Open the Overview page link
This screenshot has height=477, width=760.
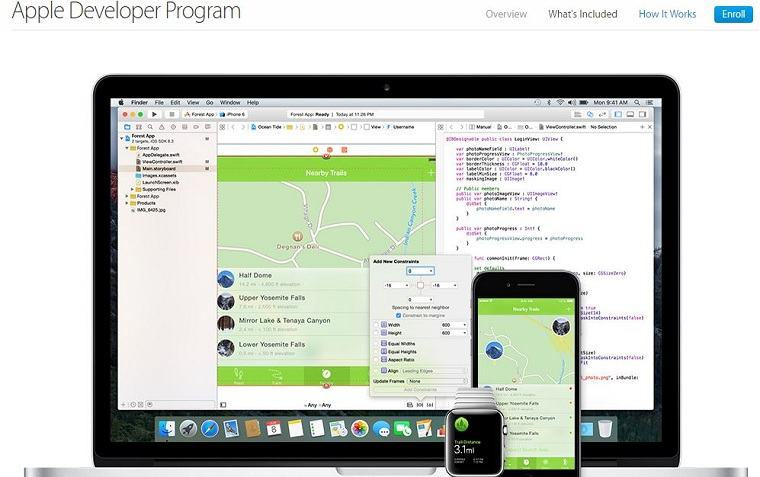pyautogui.click(x=506, y=14)
